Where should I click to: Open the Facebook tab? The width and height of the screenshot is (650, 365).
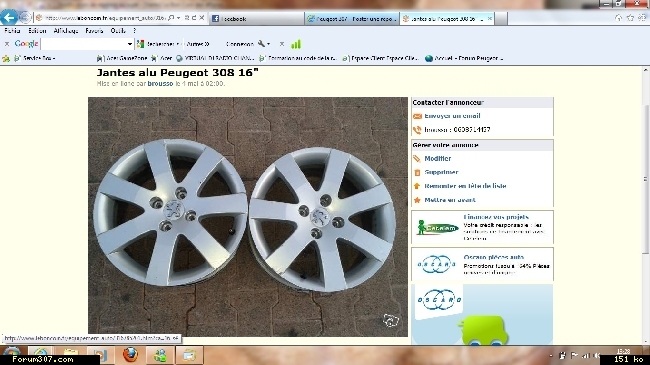tap(256, 19)
